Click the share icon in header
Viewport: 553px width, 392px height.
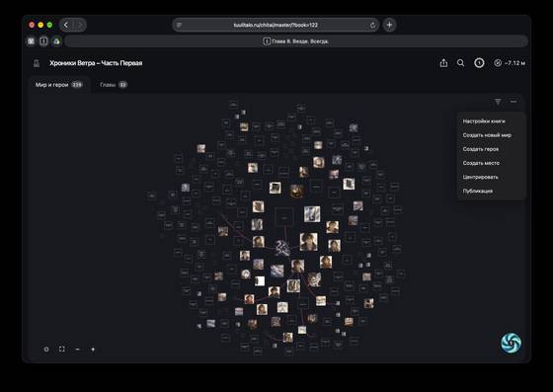[443, 63]
